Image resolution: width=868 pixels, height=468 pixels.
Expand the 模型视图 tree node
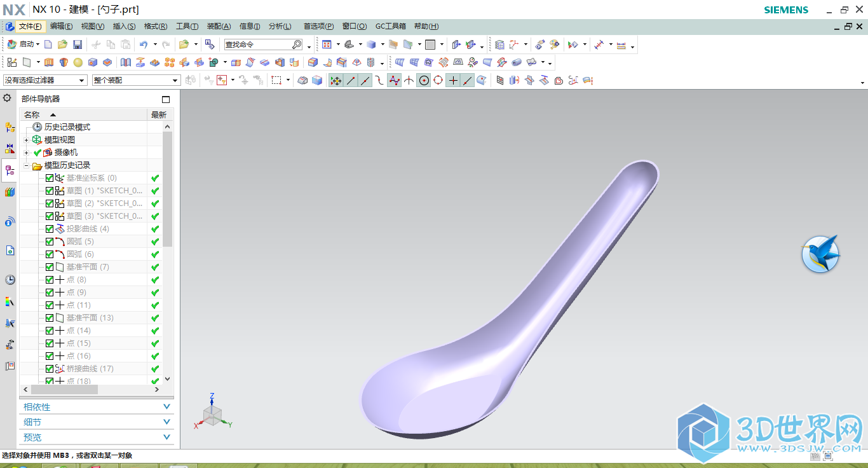click(x=26, y=140)
